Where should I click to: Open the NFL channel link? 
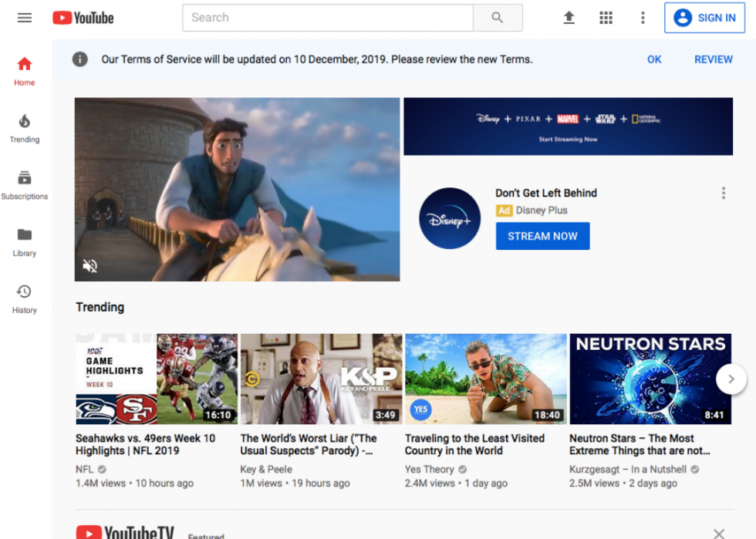(x=84, y=469)
